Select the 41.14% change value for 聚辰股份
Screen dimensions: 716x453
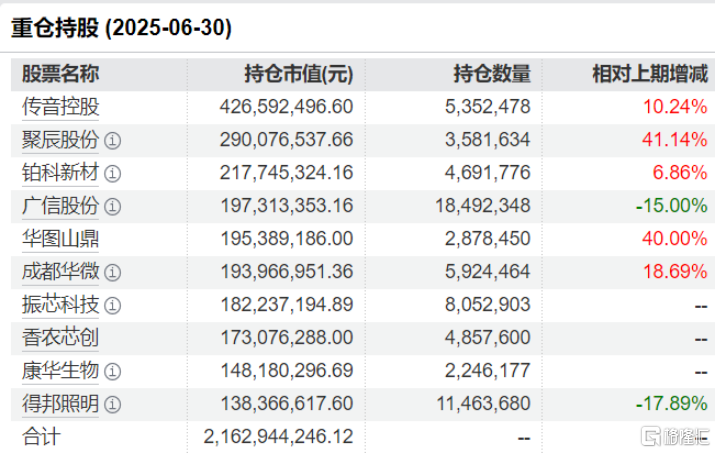(679, 140)
